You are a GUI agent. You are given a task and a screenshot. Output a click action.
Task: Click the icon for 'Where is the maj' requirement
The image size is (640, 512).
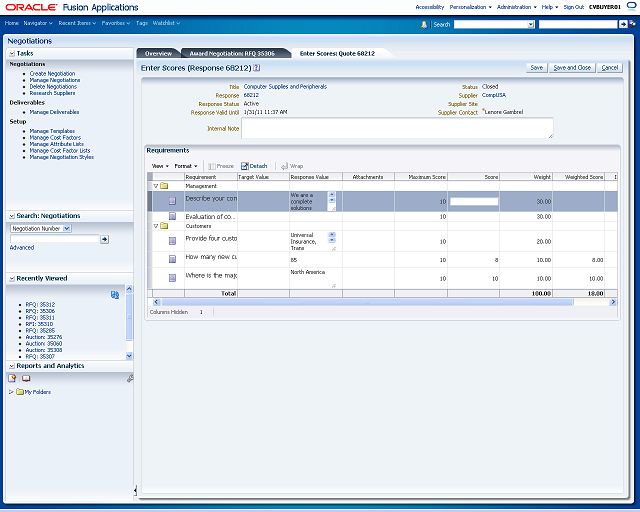[172, 278]
